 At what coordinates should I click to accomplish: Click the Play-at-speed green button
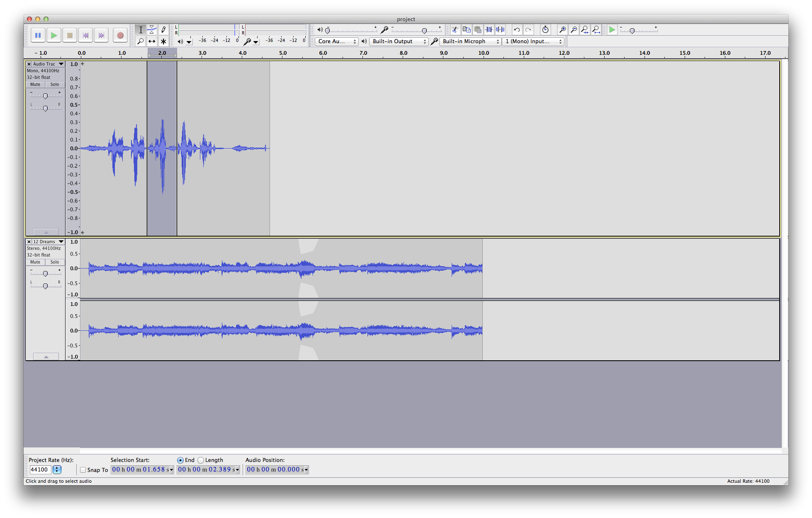(612, 29)
